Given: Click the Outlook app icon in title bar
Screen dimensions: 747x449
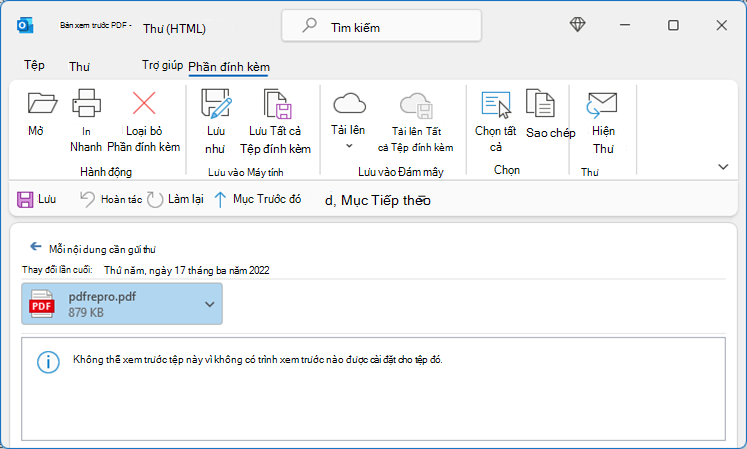Looking at the screenshot, I should click(x=25, y=25).
